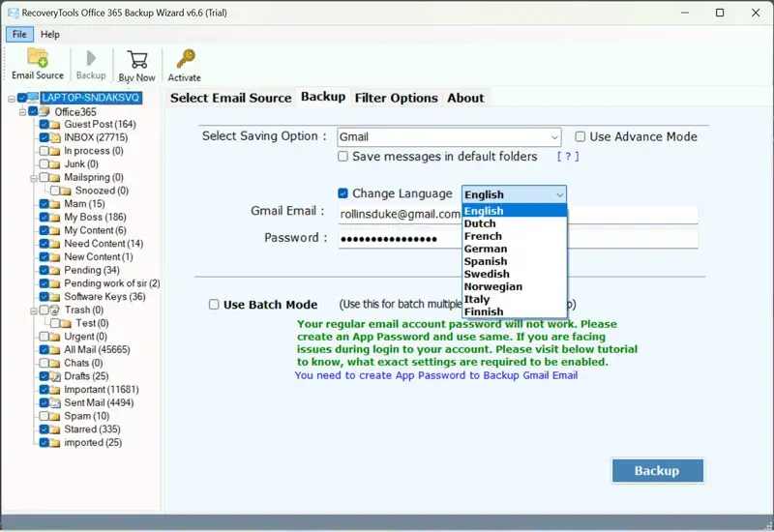
Task: Toggle the Use Batch Mode checkbox
Action: [214, 305]
